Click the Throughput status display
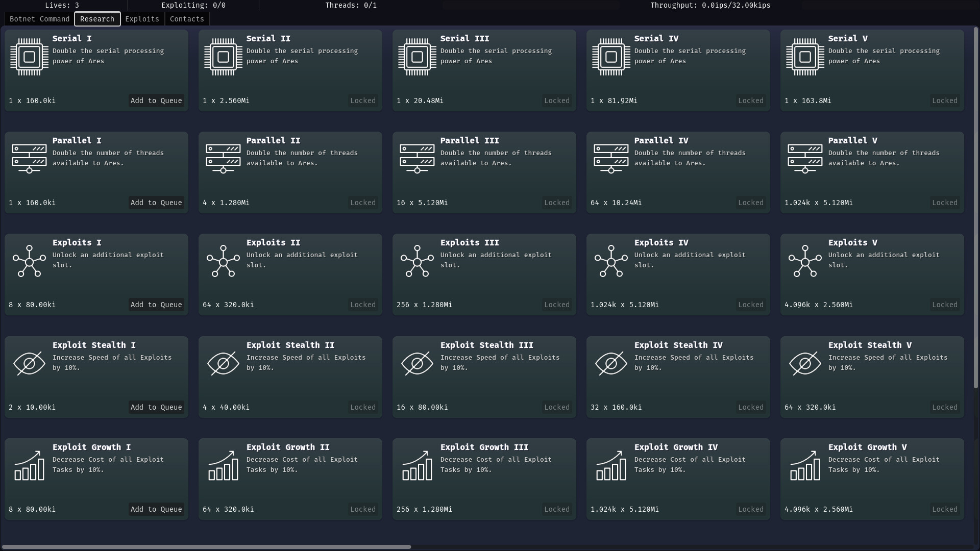Viewport: 980px width, 551px height. (710, 5)
